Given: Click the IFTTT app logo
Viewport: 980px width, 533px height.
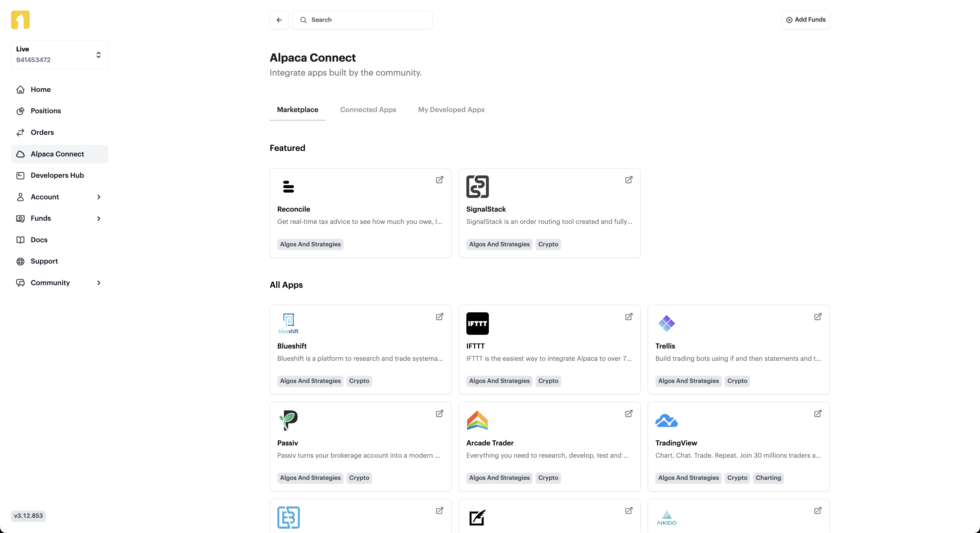Looking at the screenshot, I should [x=477, y=323].
